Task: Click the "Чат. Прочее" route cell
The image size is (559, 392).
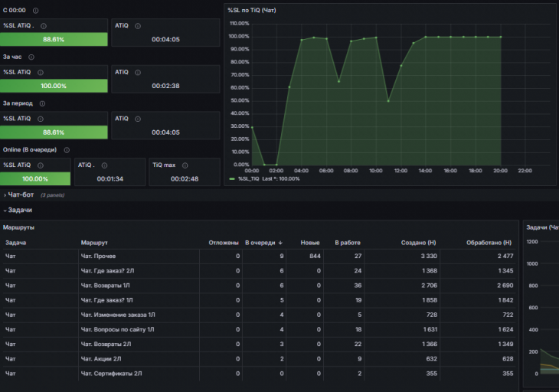Action: pyautogui.click(x=98, y=255)
